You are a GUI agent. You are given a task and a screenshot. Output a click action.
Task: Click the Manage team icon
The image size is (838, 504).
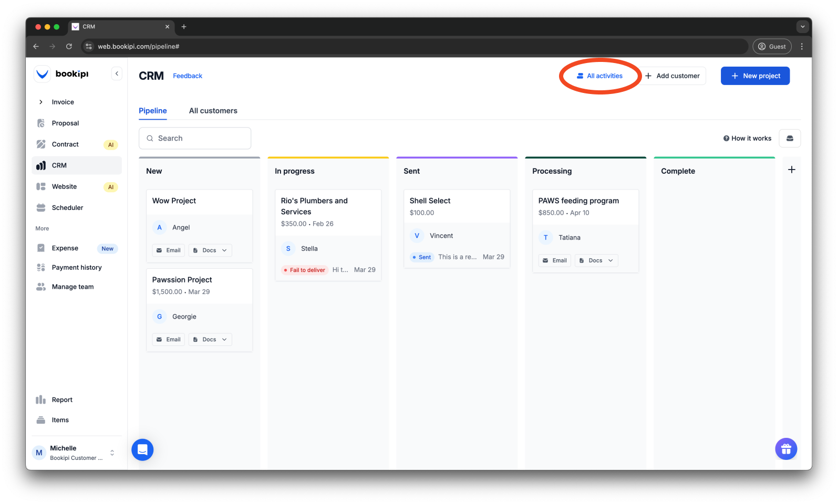41,287
